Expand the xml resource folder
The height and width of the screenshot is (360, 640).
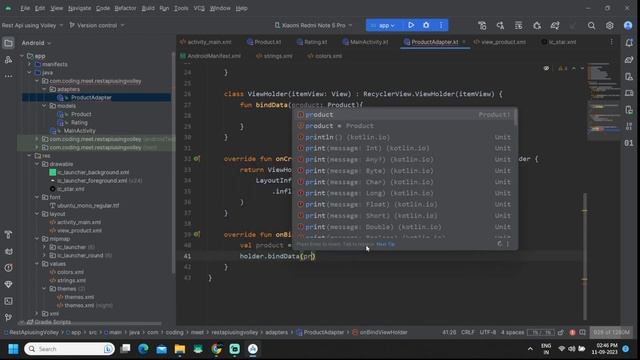click(37, 313)
